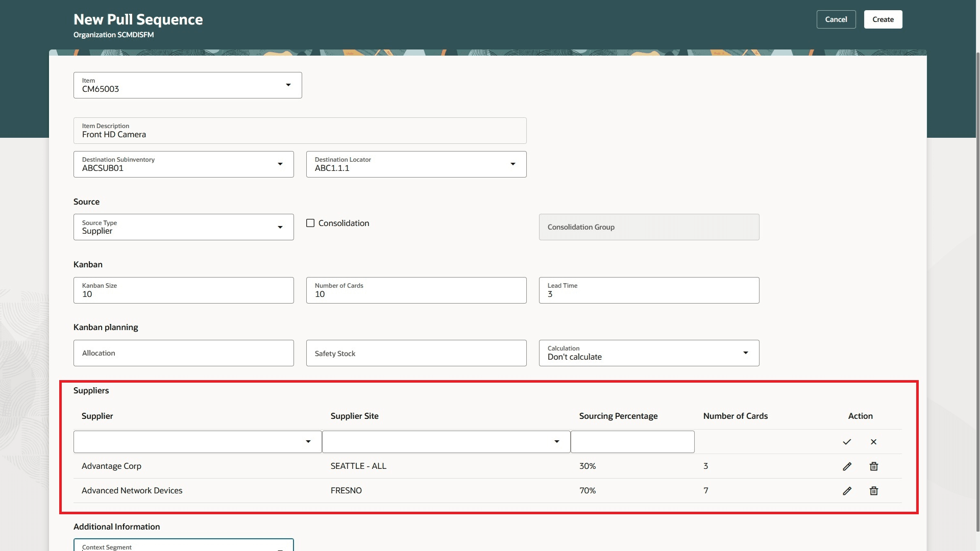This screenshot has width=980, height=551.
Task: Open the Source Type dropdown
Action: [280, 227]
